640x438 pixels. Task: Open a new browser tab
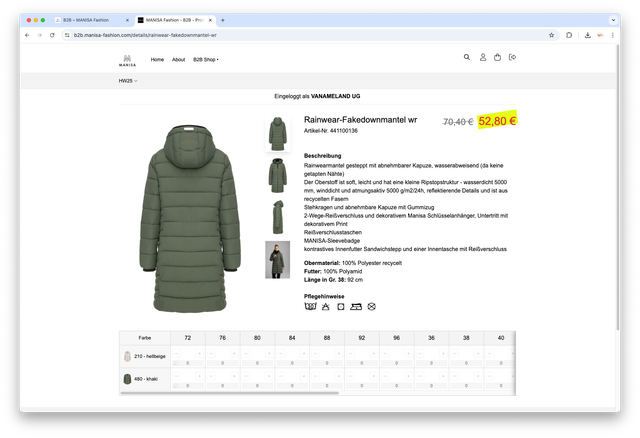(x=222, y=20)
